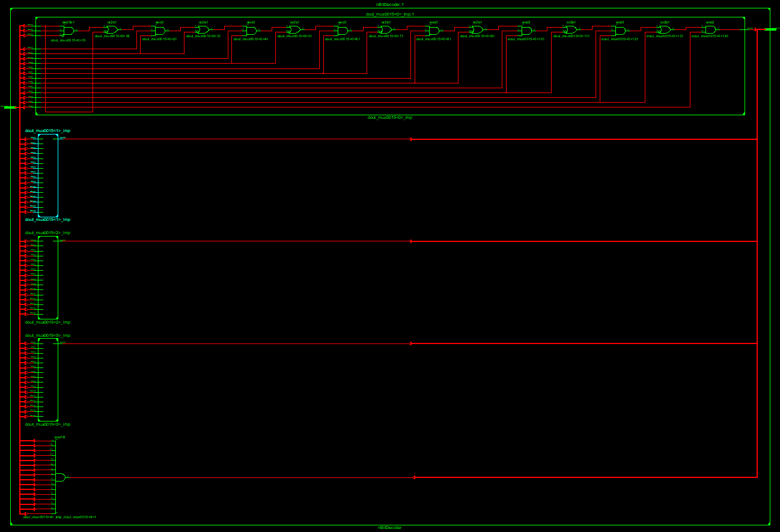The height and width of the screenshot is (532, 780).
Task: Click the nBitDecoder label at the bottom
Action: tap(389, 527)
